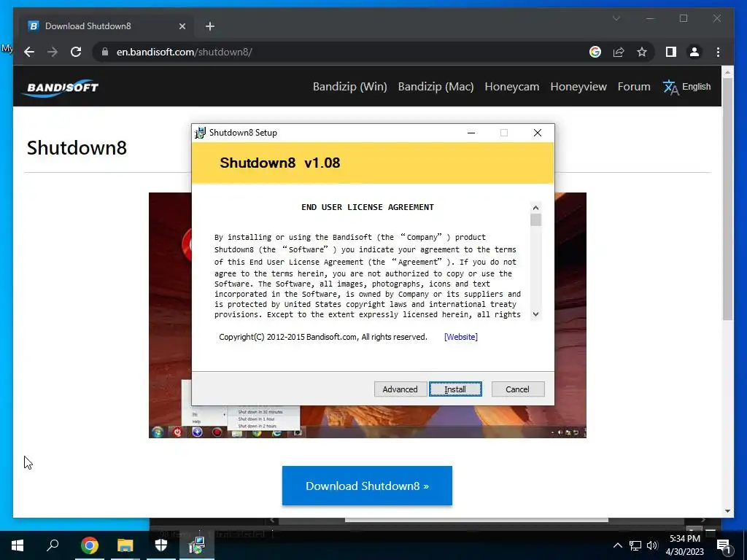The image size is (747, 560).
Task: Open the Honeyview page link
Action: click(x=578, y=87)
